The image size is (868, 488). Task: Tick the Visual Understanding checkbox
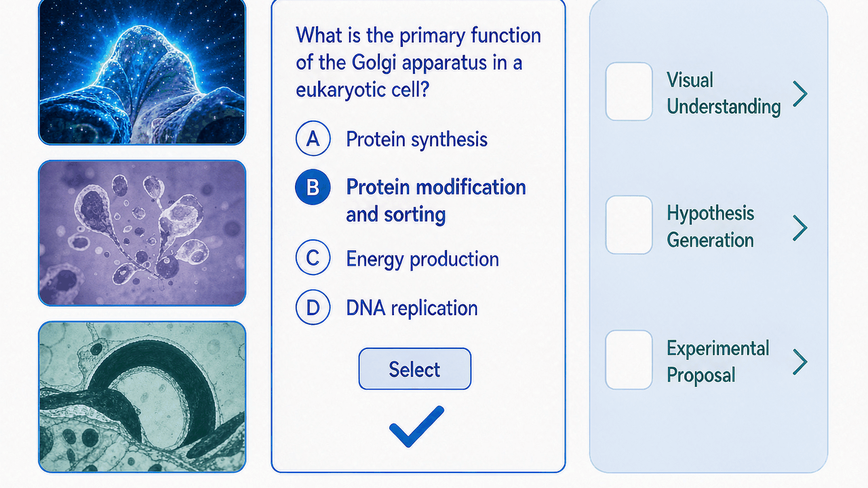(629, 91)
